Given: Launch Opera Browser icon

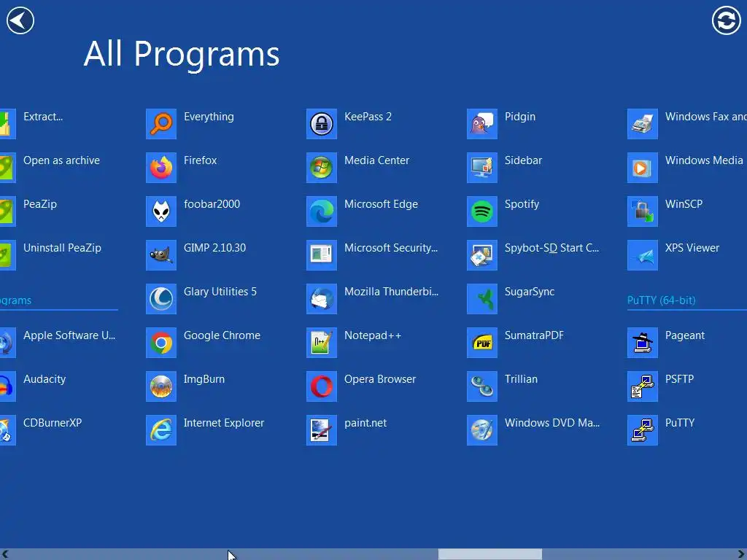Looking at the screenshot, I should pyautogui.click(x=322, y=386).
